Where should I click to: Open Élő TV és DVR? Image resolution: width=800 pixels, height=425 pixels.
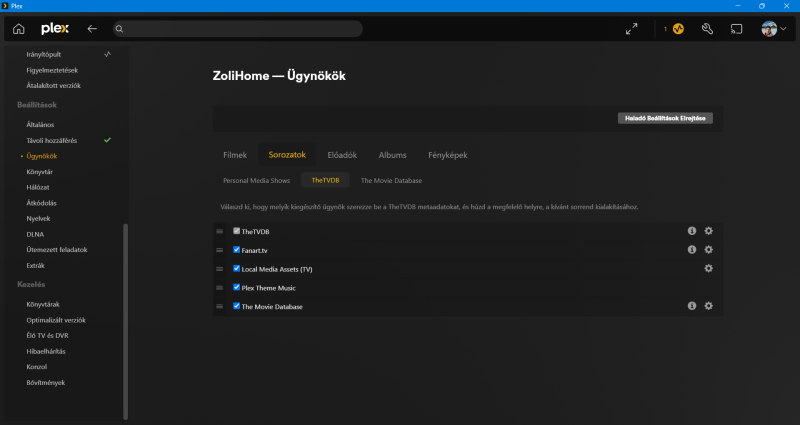47,335
